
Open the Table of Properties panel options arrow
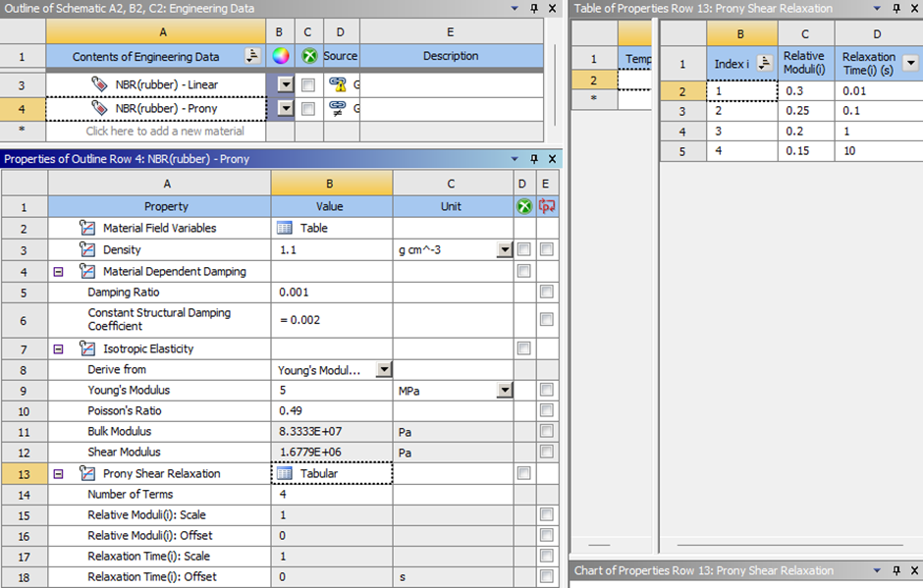[x=881, y=8]
